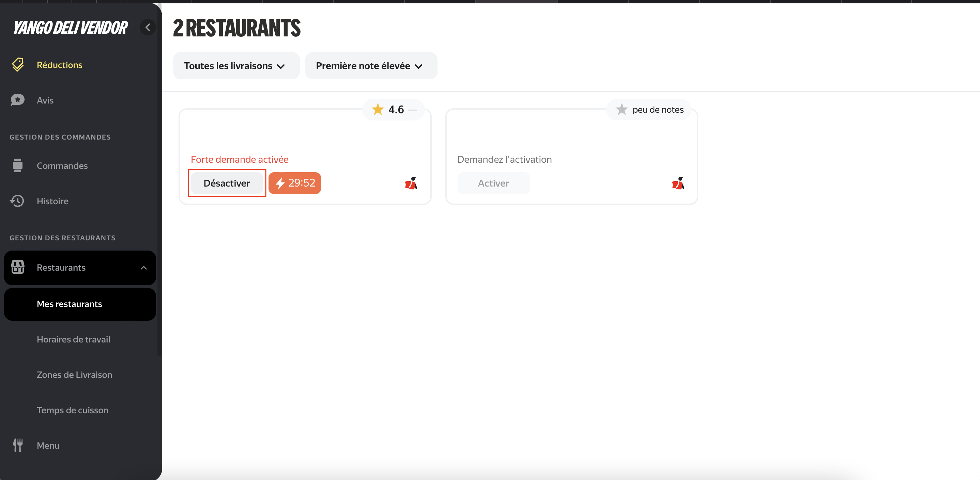This screenshot has height=480, width=980.
Task: Select Mes restaurants submenu item
Action: pyautogui.click(x=80, y=304)
